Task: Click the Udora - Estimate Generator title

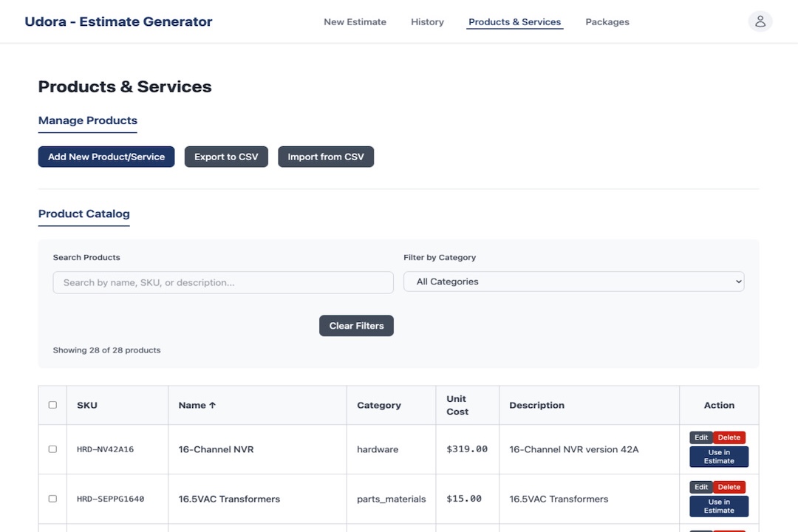Action: [118, 22]
